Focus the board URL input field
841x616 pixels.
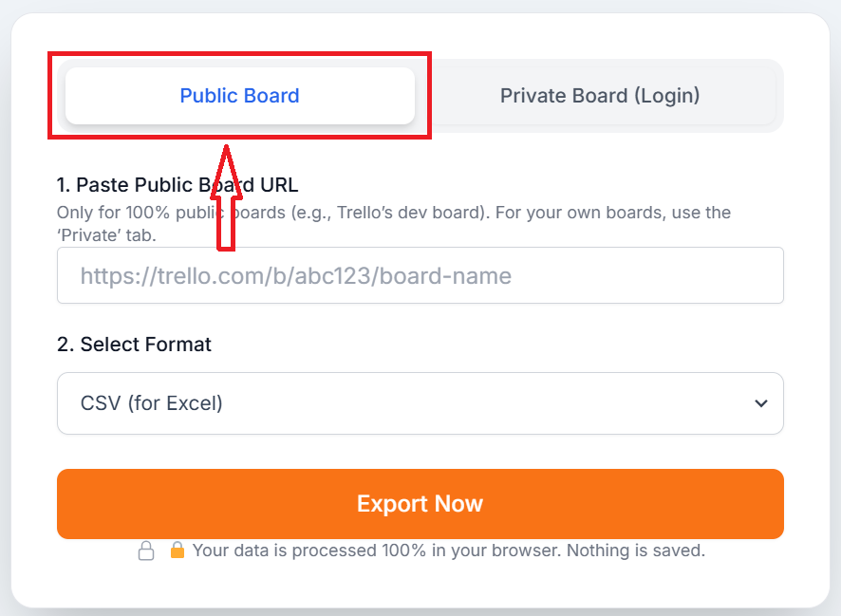coord(420,275)
